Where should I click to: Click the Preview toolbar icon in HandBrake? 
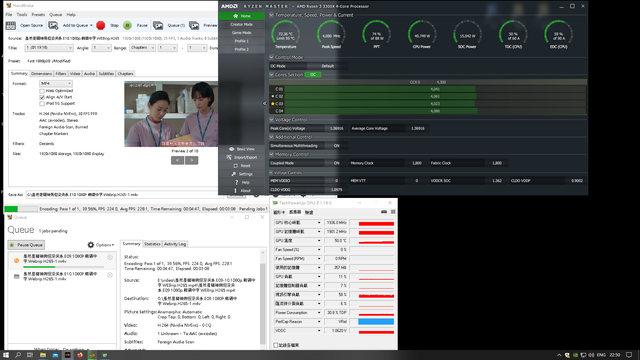tap(194, 25)
